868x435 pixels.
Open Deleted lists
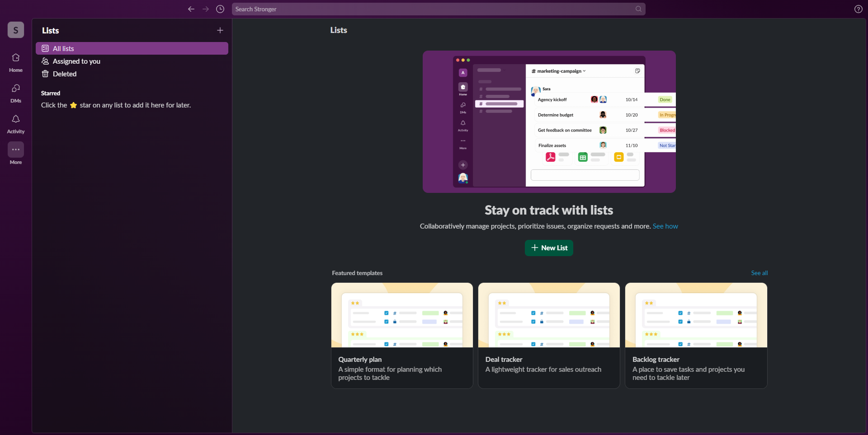coord(132,74)
